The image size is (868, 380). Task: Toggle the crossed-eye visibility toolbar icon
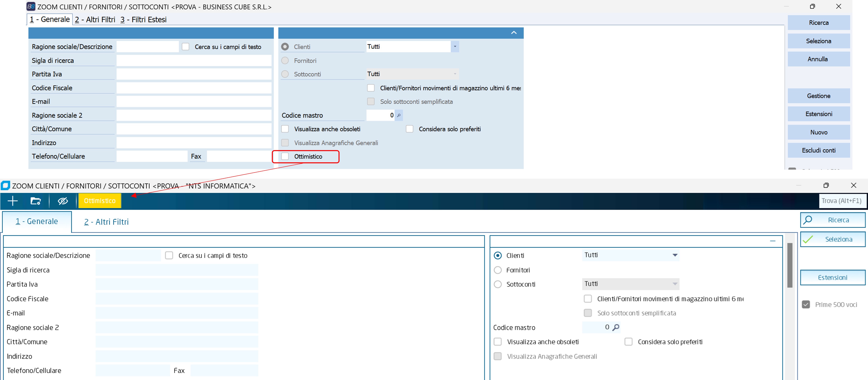pyautogui.click(x=63, y=201)
